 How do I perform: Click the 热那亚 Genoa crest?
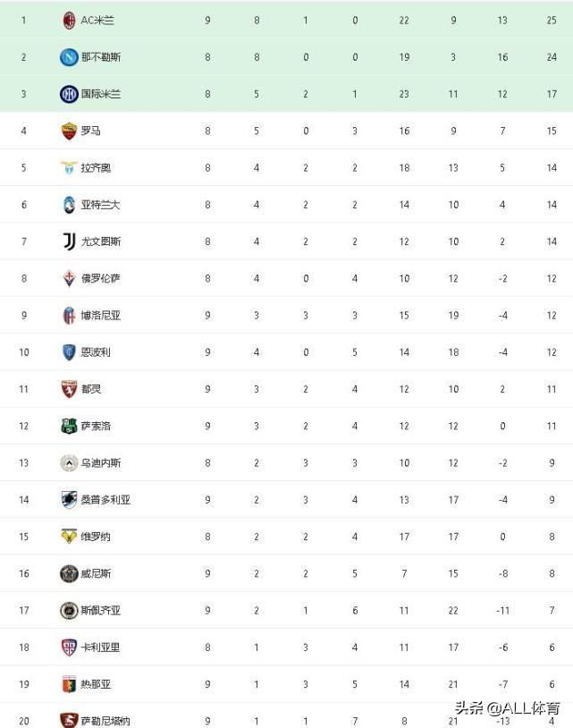tap(69, 684)
